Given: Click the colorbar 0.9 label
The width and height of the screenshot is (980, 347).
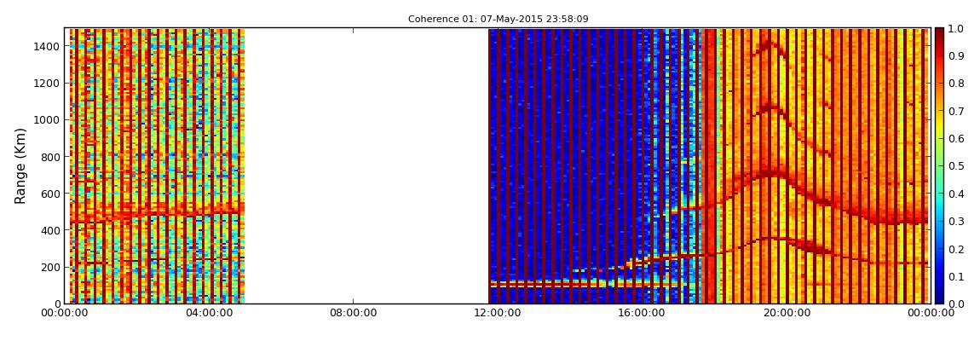Looking at the screenshot, I should [955, 55].
